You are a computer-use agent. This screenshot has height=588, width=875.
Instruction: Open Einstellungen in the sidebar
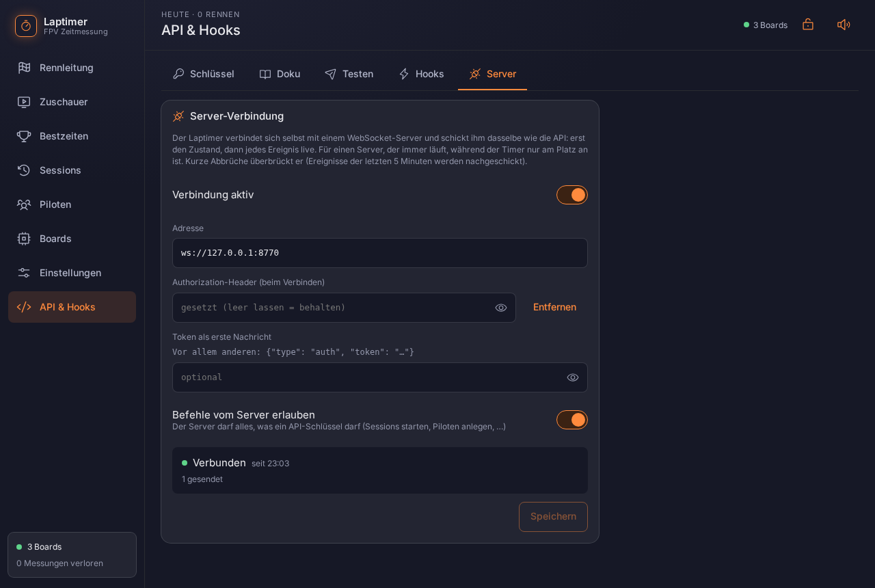[x=72, y=273]
